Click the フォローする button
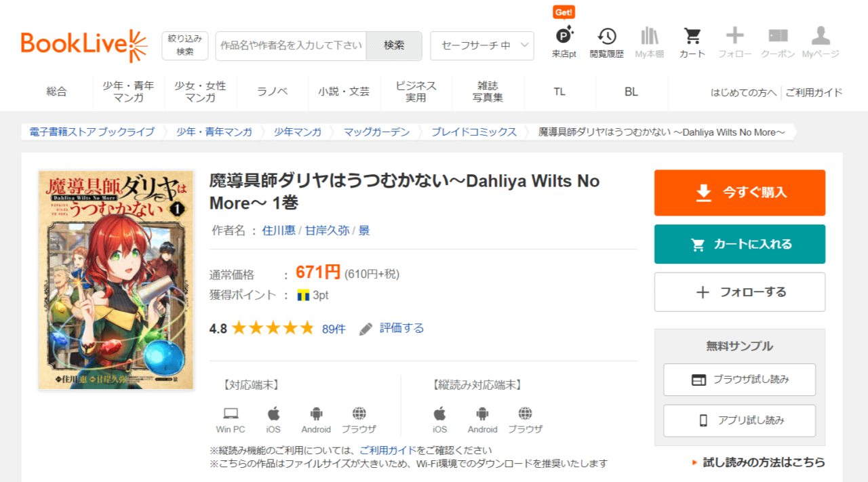 click(x=739, y=292)
